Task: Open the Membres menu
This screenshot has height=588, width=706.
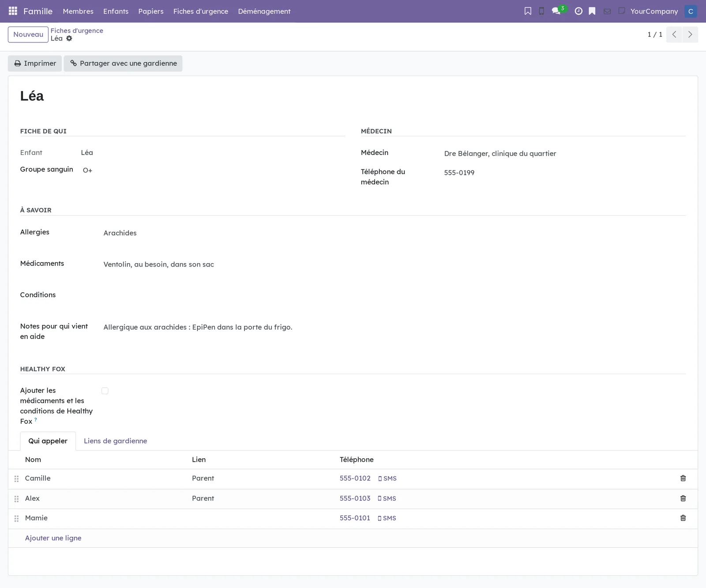Action: tap(78, 11)
